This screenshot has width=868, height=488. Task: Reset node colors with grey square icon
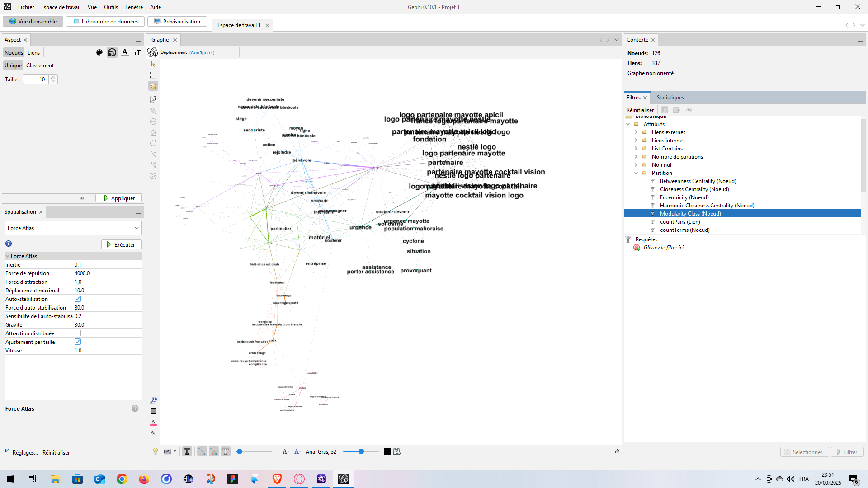pos(153,411)
